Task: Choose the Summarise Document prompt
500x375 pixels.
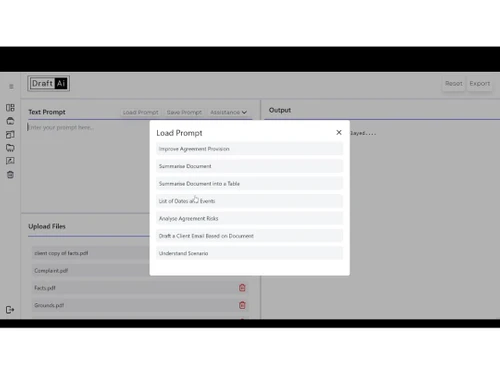Action: pos(249,166)
